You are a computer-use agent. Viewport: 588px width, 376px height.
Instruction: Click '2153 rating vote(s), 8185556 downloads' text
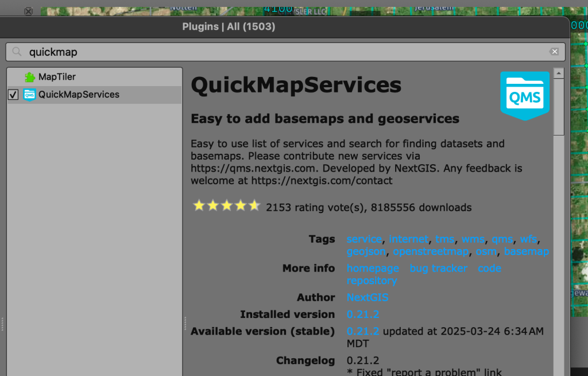369,208
